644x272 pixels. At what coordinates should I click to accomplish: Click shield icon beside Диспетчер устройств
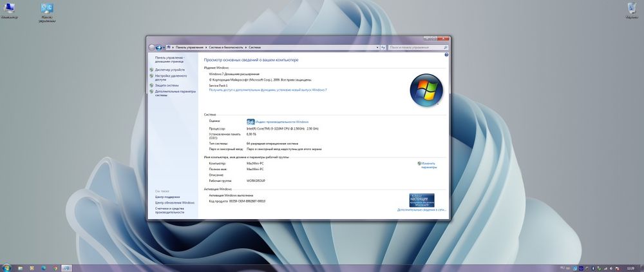[x=151, y=70]
